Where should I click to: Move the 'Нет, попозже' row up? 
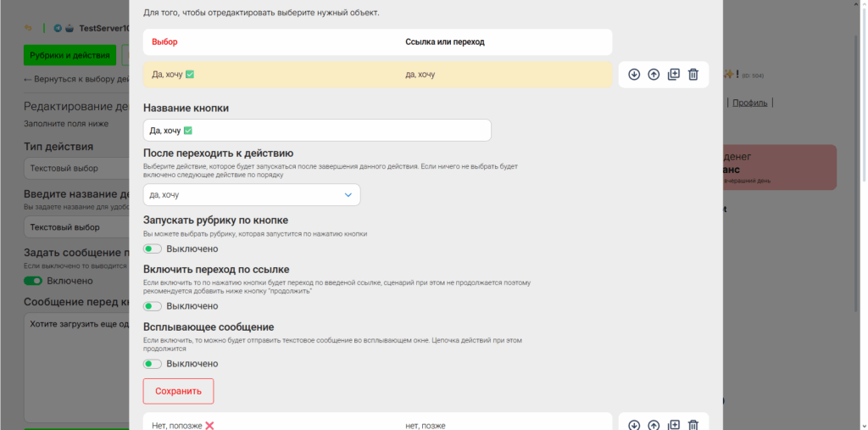(x=654, y=425)
